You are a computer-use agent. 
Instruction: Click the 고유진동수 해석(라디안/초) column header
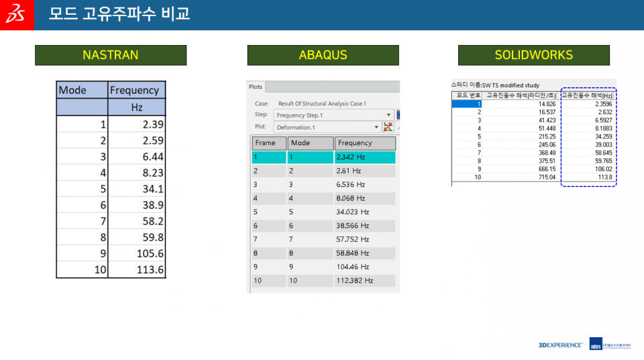point(521,95)
